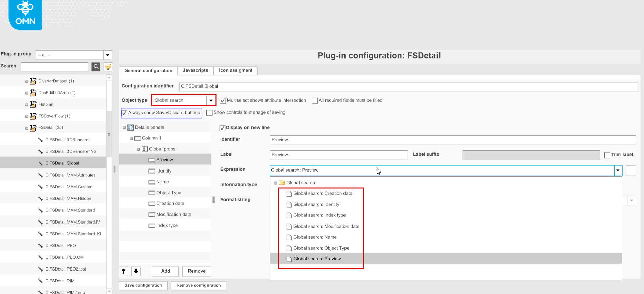Toggle Display on new line checkbox
Screen dimensions: 644x294
[222, 128]
